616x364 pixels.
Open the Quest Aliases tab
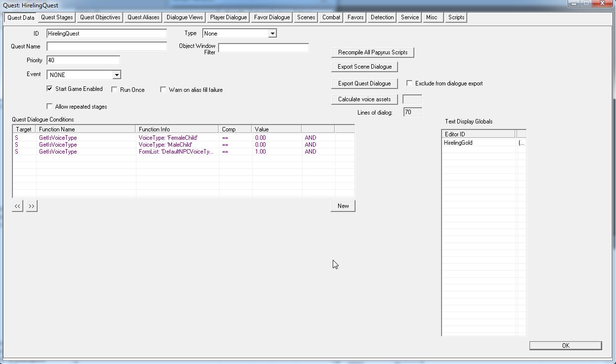coord(143,17)
